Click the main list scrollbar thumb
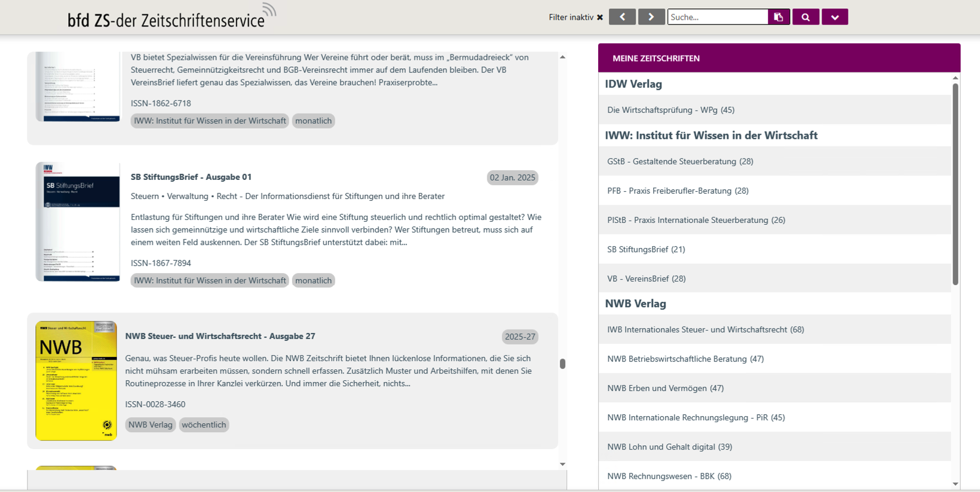 (562, 363)
